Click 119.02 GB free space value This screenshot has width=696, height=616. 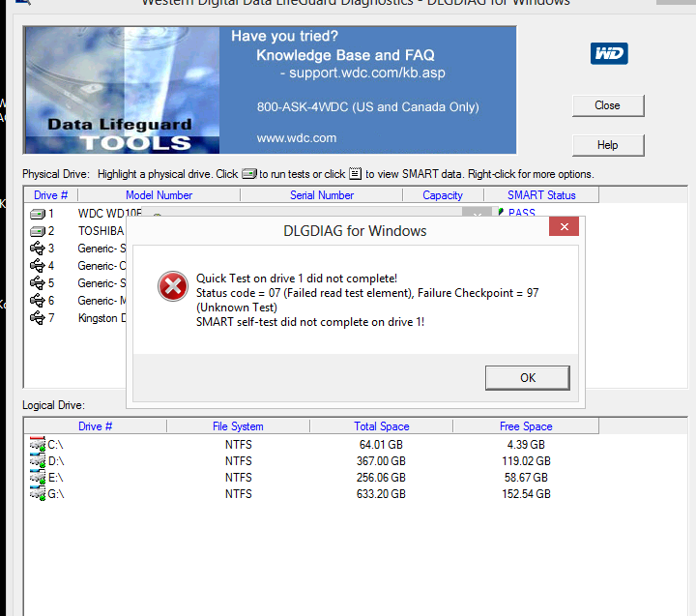tap(526, 461)
